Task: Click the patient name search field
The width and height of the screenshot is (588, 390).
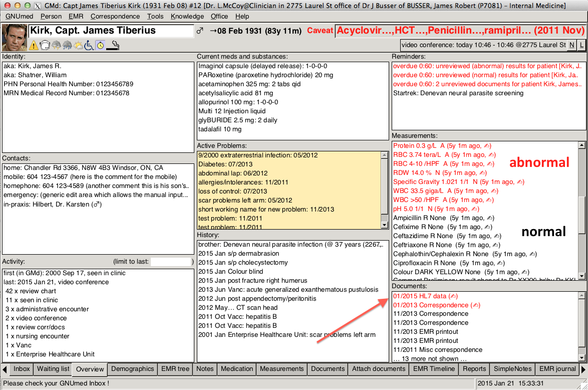Action: (x=111, y=31)
